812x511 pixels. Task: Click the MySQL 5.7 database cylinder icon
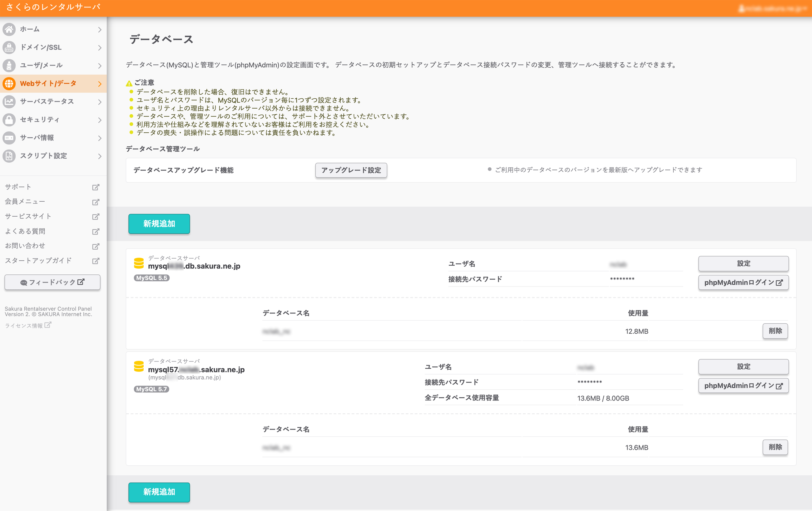(x=139, y=366)
